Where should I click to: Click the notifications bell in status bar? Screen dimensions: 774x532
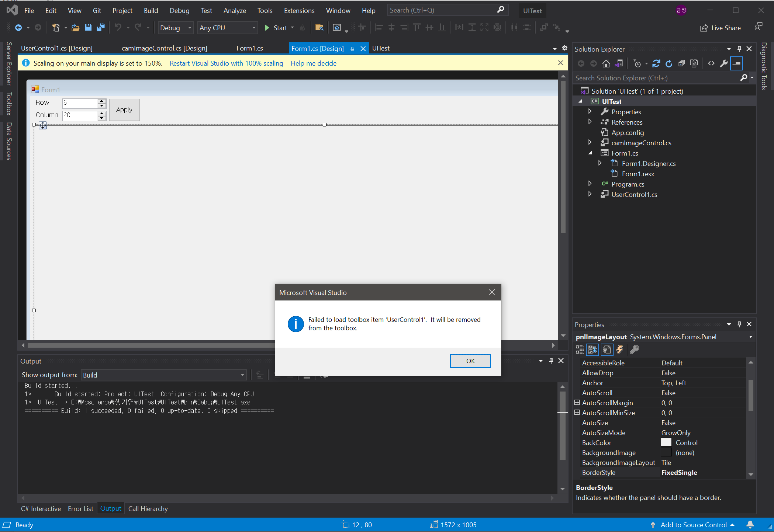pos(750,525)
